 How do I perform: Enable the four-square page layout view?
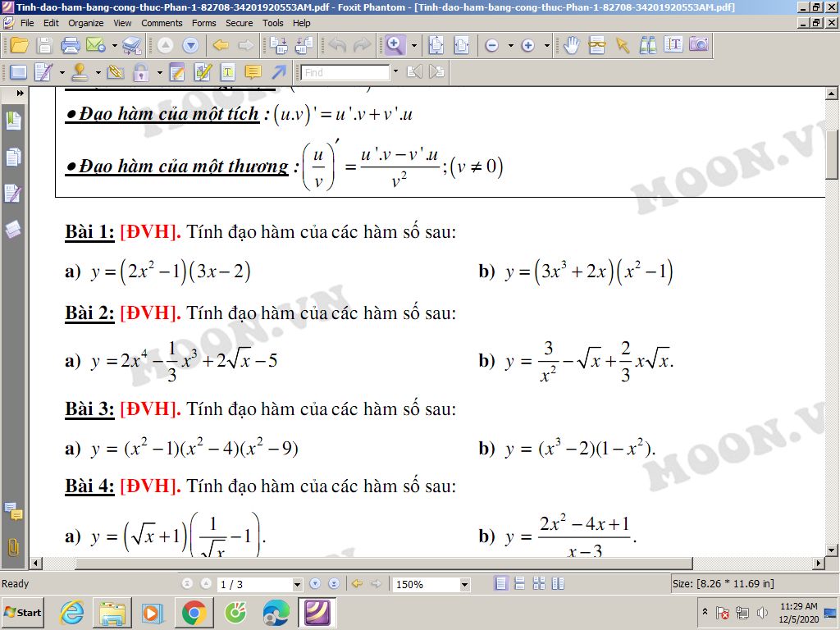[539, 583]
